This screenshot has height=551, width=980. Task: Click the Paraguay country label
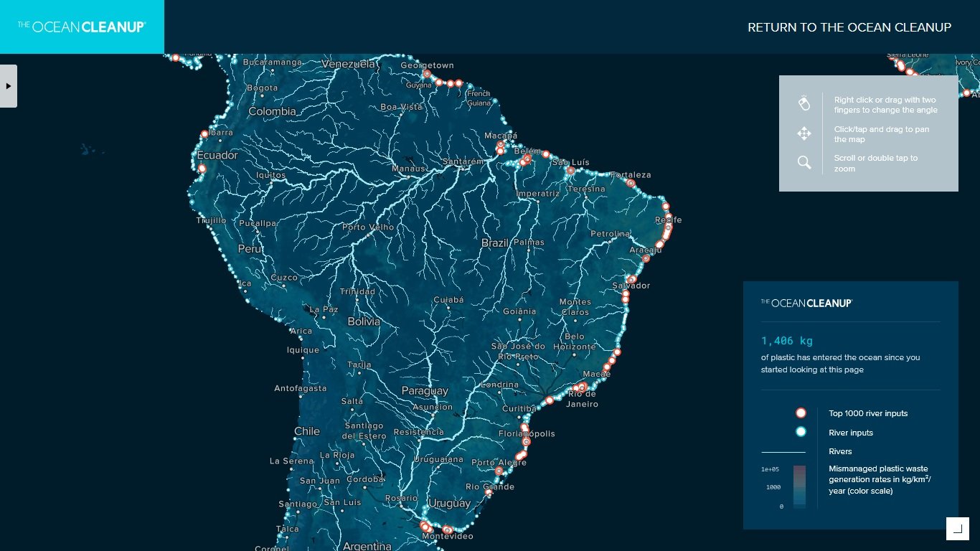point(425,391)
